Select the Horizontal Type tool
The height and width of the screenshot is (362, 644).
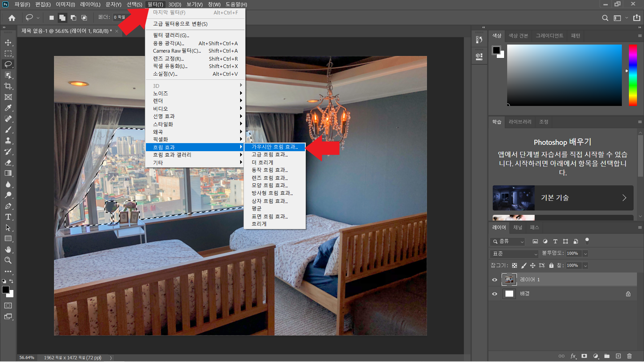pos(8,217)
